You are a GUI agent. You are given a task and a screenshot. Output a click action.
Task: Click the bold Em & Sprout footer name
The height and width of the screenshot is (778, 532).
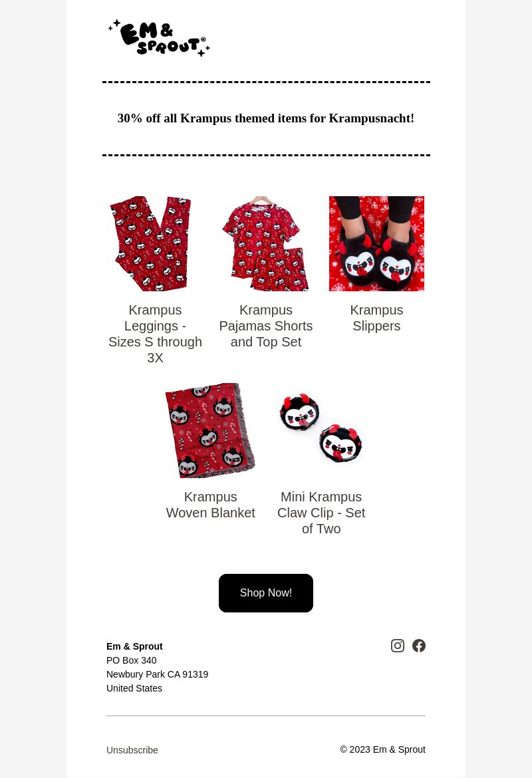tap(134, 646)
